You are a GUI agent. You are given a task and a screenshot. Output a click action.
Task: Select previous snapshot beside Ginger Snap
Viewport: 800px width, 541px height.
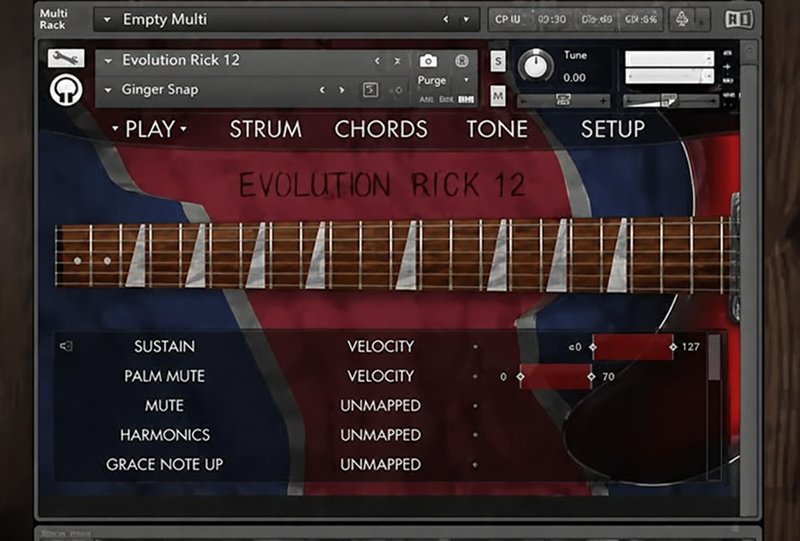click(322, 90)
